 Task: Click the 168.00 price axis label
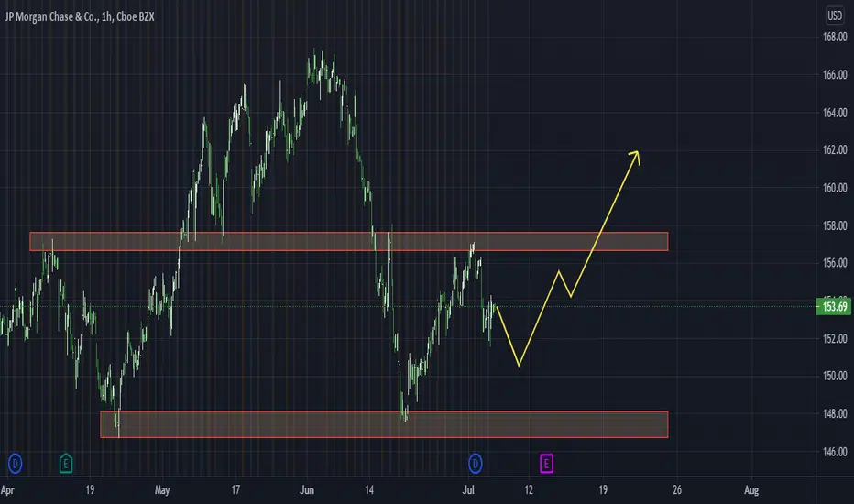(x=835, y=37)
